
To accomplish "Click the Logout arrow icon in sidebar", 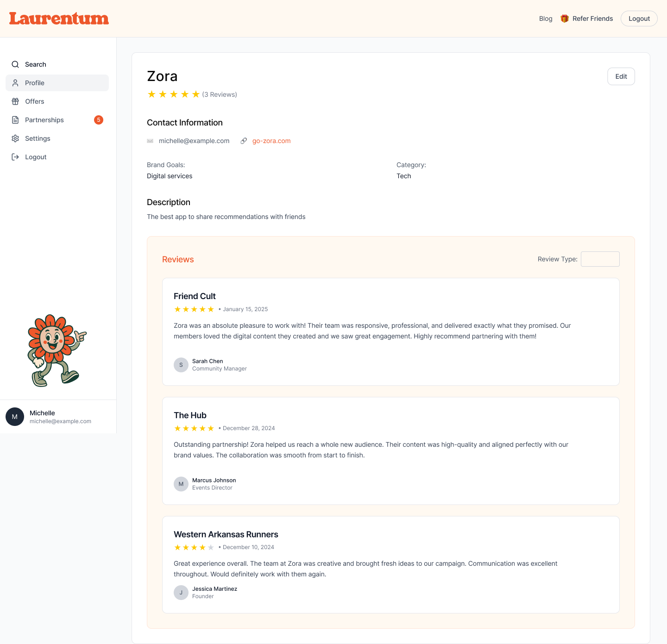I will 15,157.
